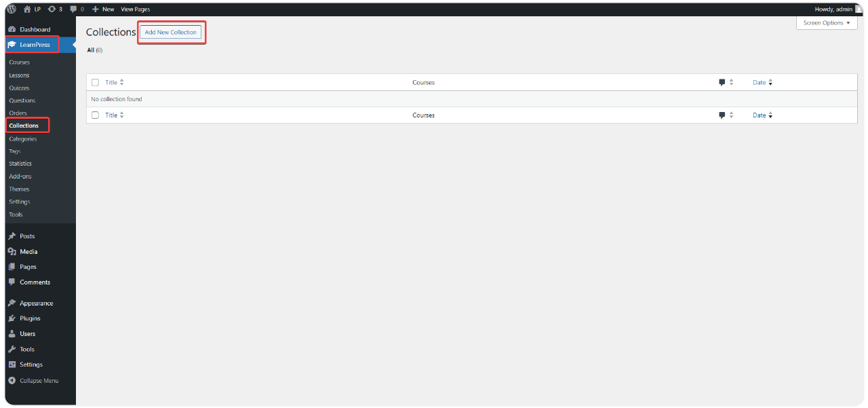Click header Courses column label

[x=423, y=82]
